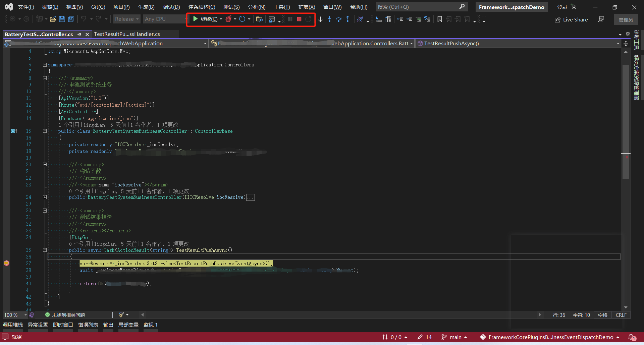
Task: Click in the 搜索 (Ctrl+Q) search box
Action: [421, 7]
